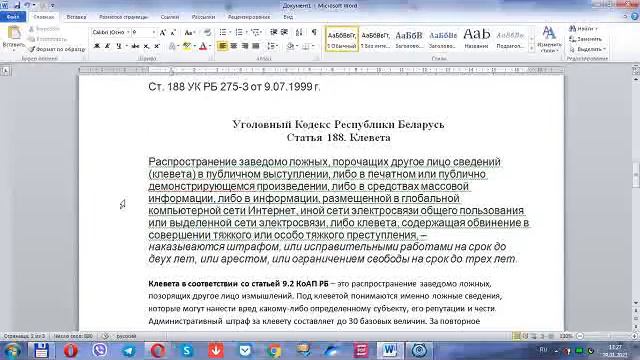640x360 pixels.
Task: Click the Sort icon
Action: pos(299,32)
